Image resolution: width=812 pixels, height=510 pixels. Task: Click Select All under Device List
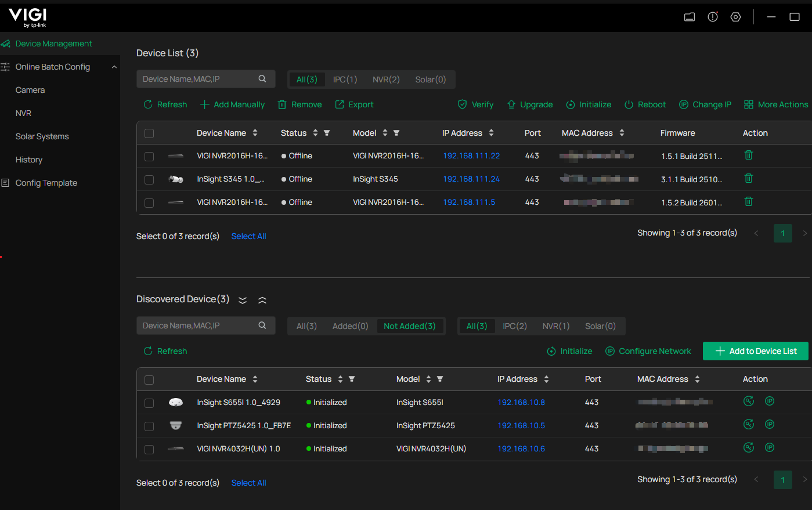click(248, 236)
